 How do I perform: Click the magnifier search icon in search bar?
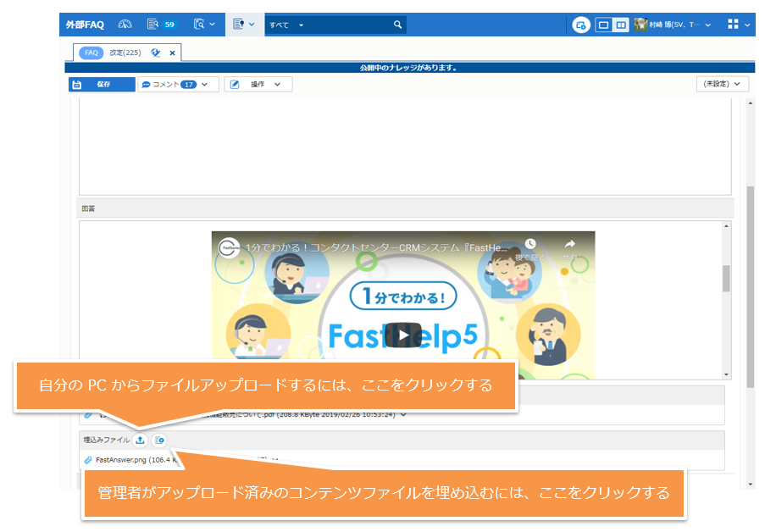pyautogui.click(x=398, y=25)
